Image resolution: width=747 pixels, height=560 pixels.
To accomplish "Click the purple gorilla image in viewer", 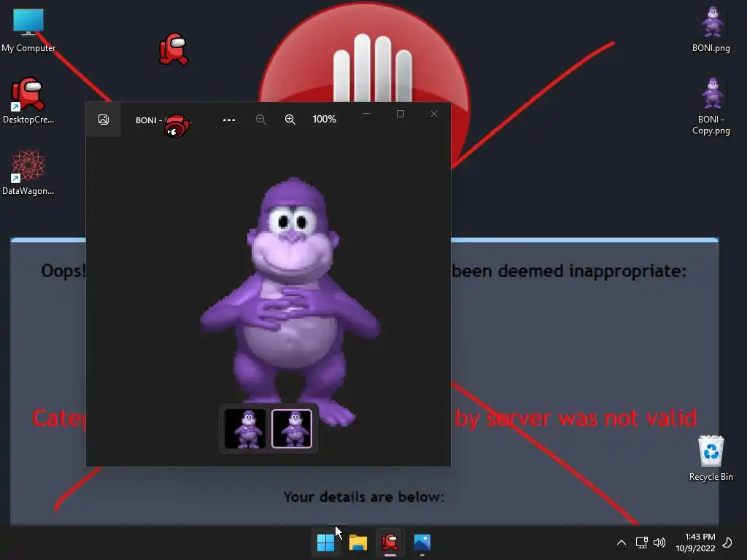I will pyautogui.click(x=290, y=300).
